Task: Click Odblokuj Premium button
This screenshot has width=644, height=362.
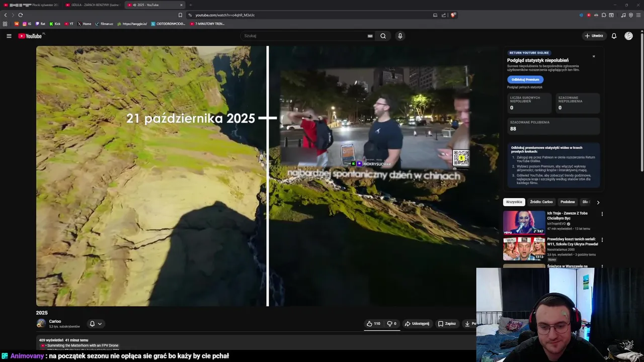Action: (525, 79)
